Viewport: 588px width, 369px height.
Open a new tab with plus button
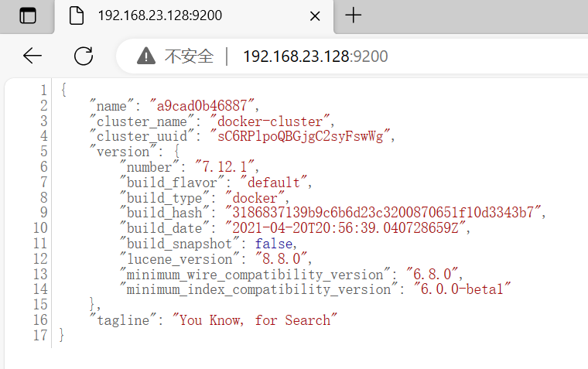(x=354, y=15)
